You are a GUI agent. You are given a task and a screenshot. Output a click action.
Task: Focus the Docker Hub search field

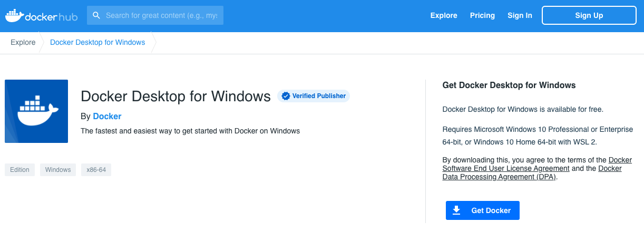coord(155,15)
